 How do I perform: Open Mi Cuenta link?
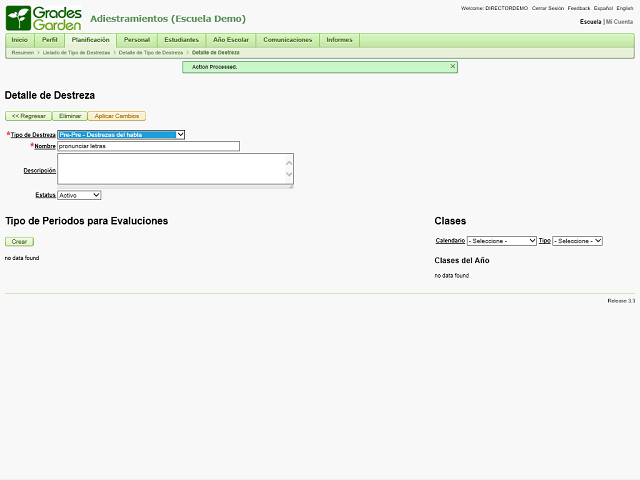click(x=619, y=22)
